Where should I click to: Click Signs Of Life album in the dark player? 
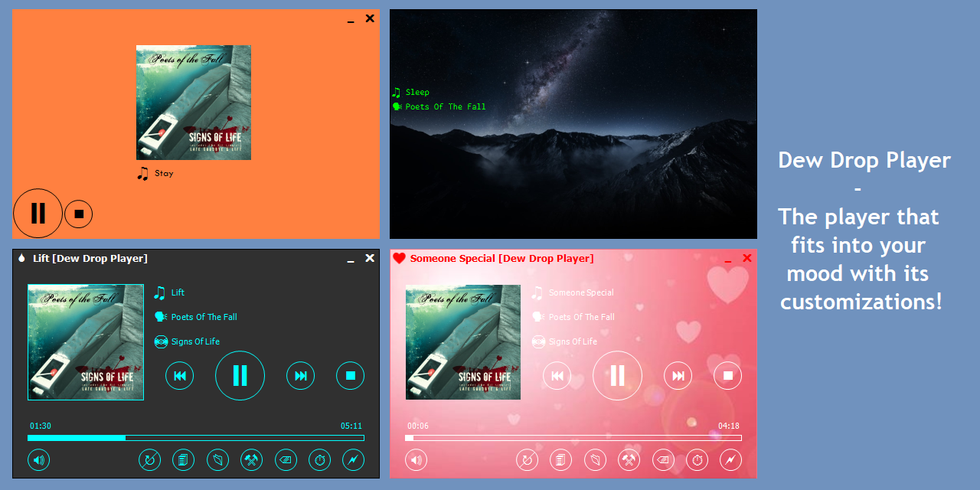tap(195, 341)
